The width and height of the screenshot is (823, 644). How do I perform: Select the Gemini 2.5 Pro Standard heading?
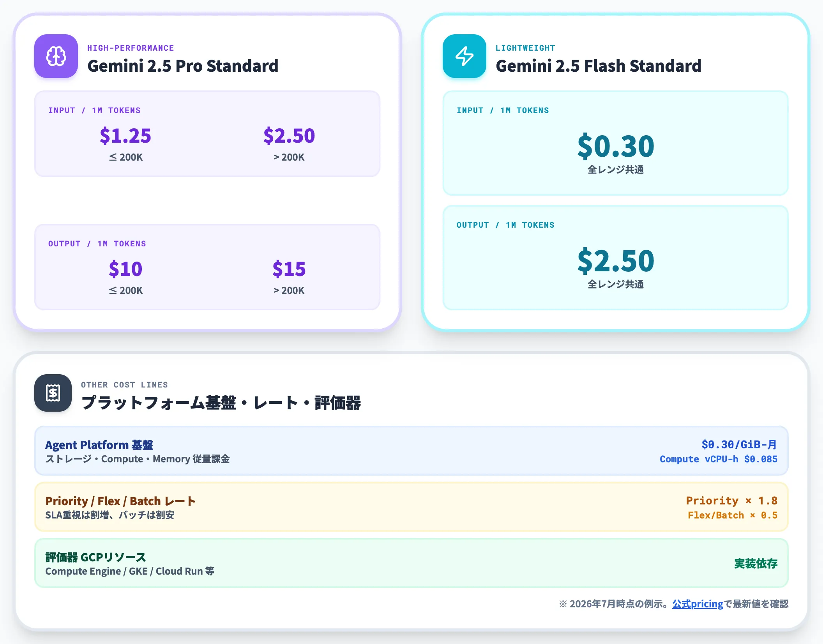183,66
